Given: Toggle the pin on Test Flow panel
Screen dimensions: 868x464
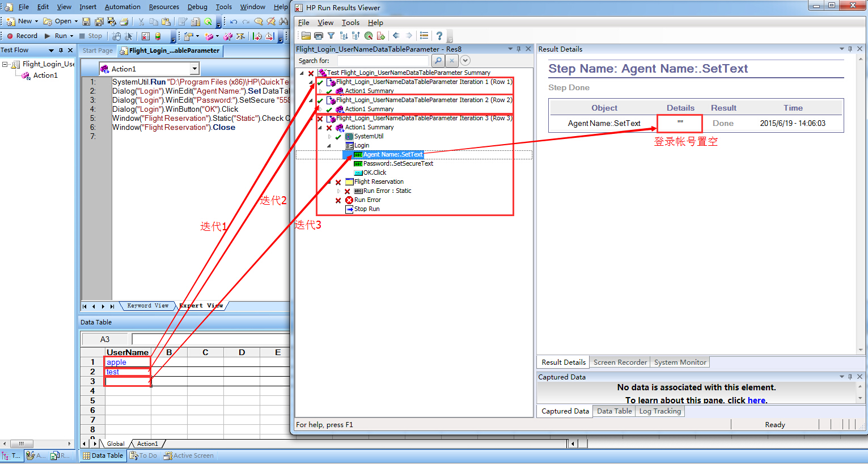Looking at the screenshot, I should [61, 50].
